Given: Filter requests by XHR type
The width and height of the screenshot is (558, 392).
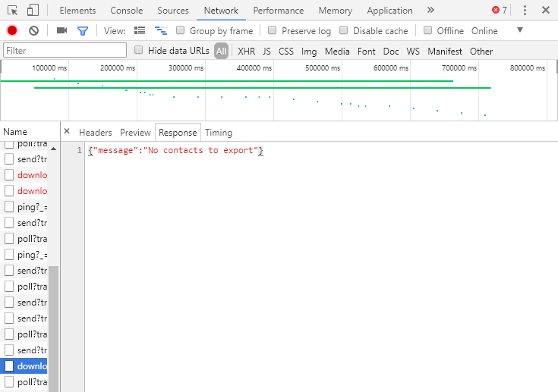Looking at the screenshot, I should tap(246, 52).
